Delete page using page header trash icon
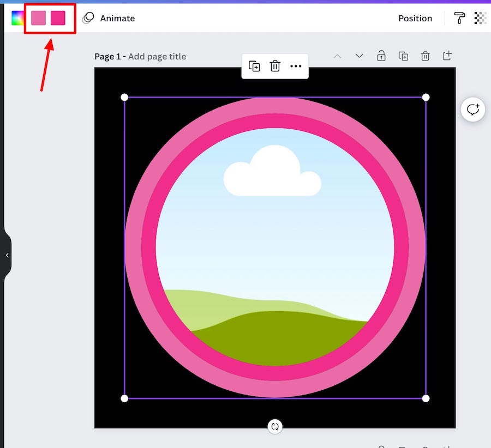Screen dimensions: 491x448 coord(425,56)
